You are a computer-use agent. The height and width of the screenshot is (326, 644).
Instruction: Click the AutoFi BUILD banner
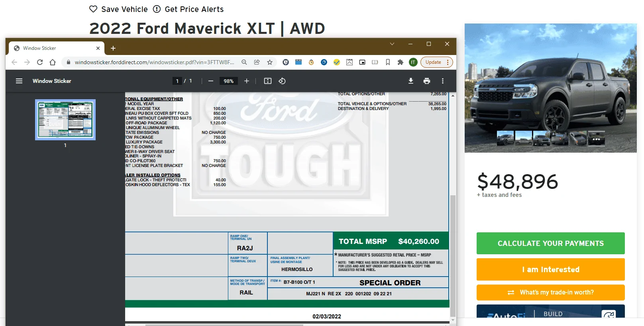(x=551, y=312)
